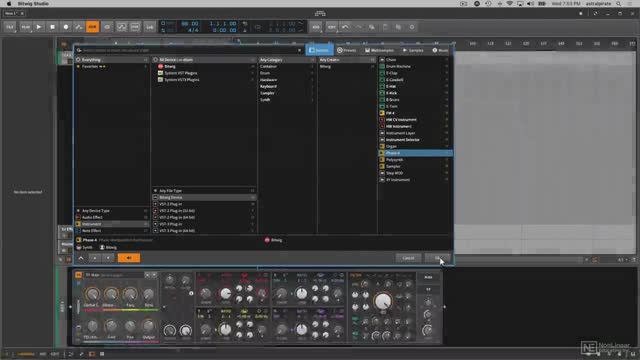Switch to the Samples browser tab
The height and width of the screenshot is (360, 640).
(x=413, y=50)
